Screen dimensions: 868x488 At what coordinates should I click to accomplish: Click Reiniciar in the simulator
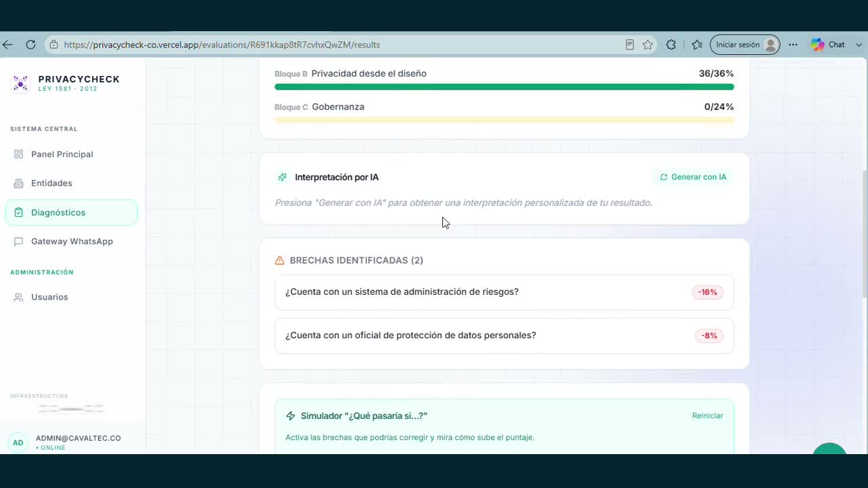click(x=707, y=415)
